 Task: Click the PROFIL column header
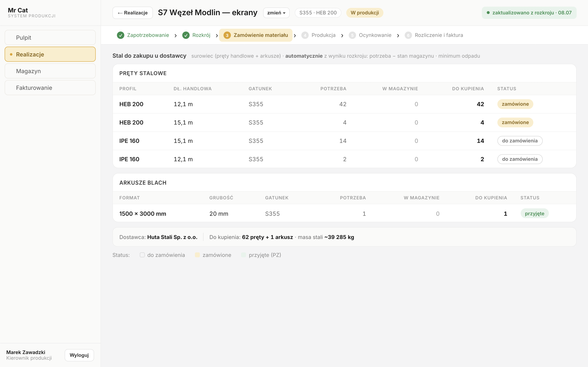pos(128,89)
